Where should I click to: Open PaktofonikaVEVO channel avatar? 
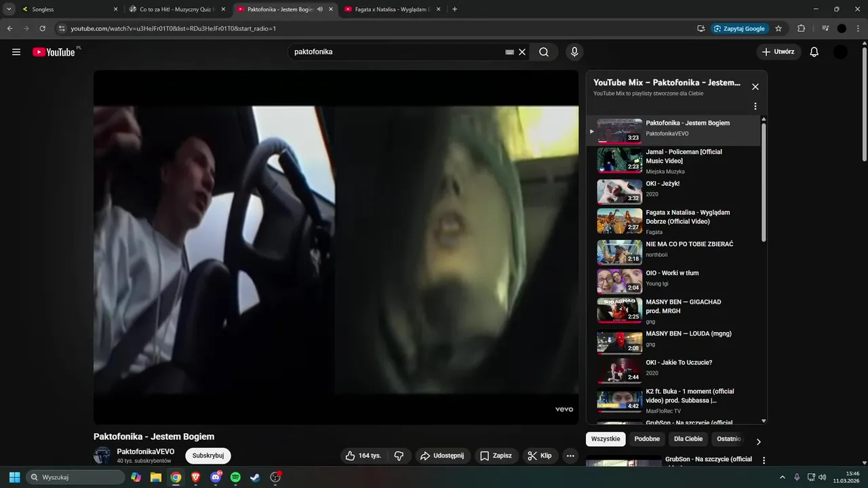click(x=102, y=455)
